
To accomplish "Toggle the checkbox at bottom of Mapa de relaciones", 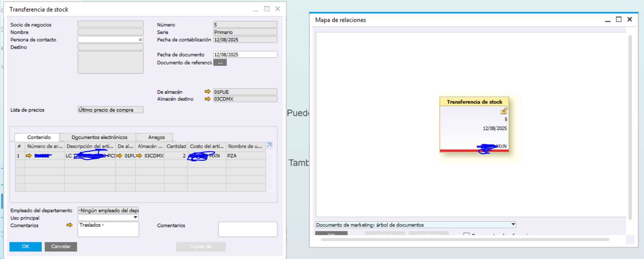I will coord(466,234).
